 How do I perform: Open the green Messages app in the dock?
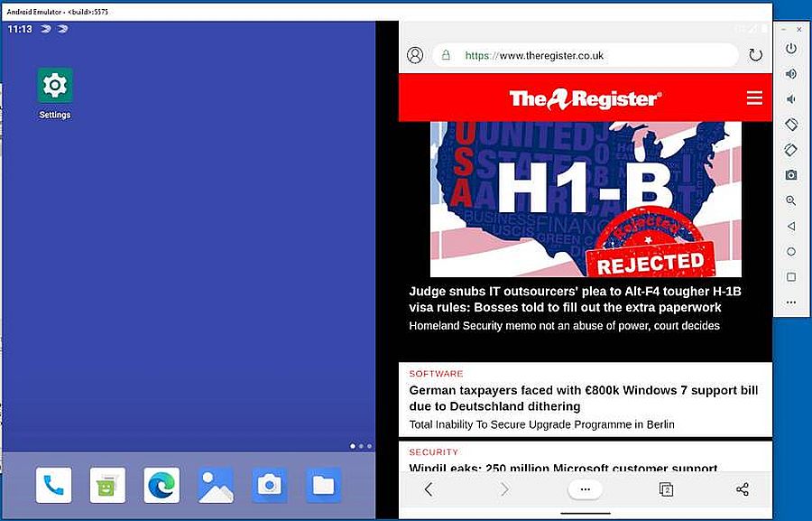pos(107,485)
